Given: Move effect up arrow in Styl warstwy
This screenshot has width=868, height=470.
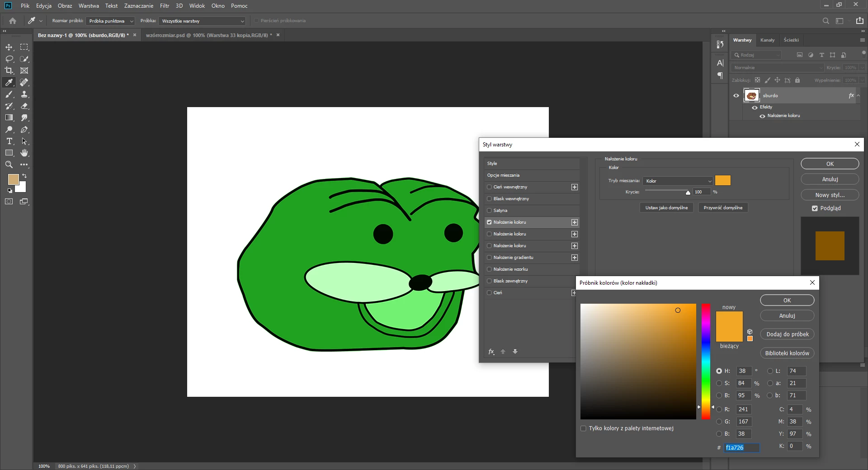Looking at the screenshot, I should pos(503,352).
